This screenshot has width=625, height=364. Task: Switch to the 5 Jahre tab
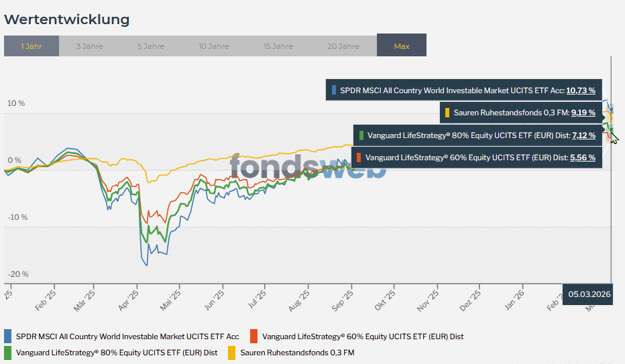pos(151,46)
